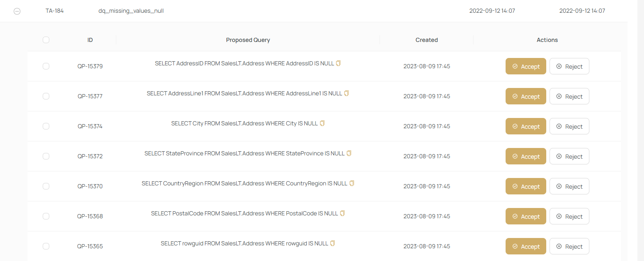Toggle the select-all header checkbox
The image size is (644, 261).
coord(46,40)
